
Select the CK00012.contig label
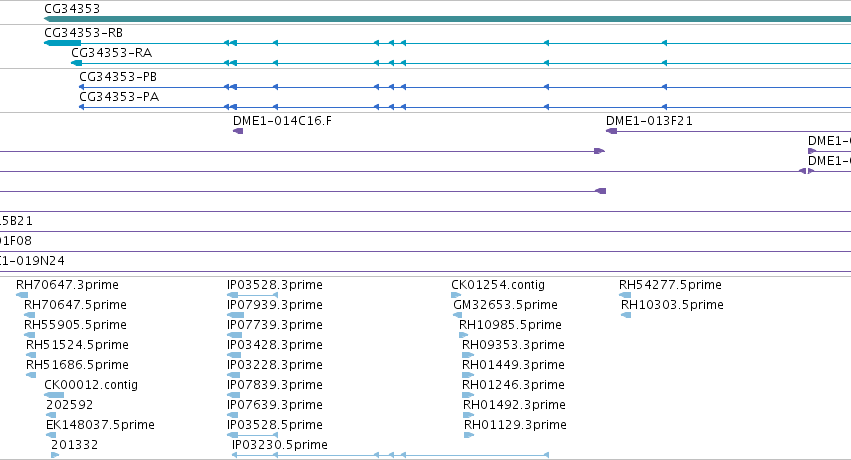[91, 385]
